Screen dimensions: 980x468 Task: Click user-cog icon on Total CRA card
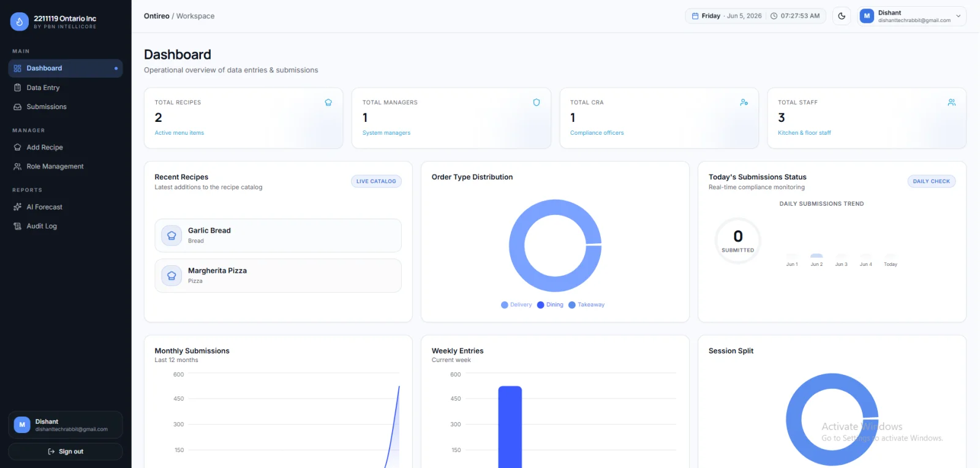click(x=744, y=102)
